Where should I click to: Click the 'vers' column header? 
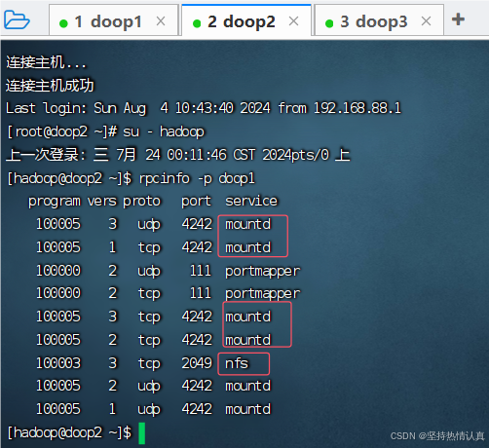(101, 202)
